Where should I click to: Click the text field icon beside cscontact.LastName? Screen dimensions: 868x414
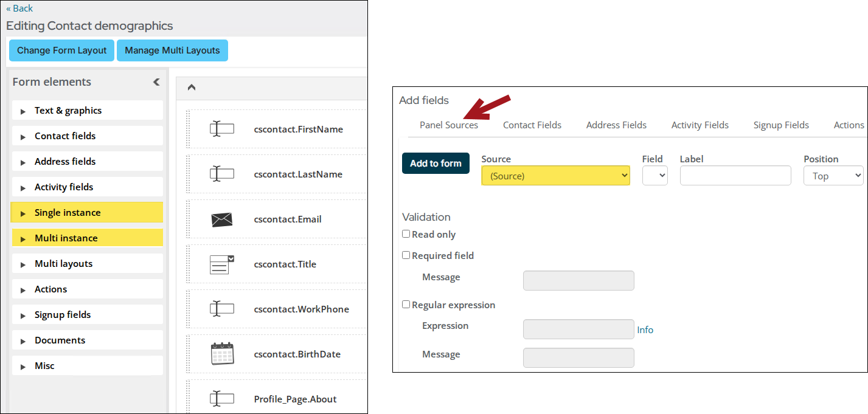[222, 174]
